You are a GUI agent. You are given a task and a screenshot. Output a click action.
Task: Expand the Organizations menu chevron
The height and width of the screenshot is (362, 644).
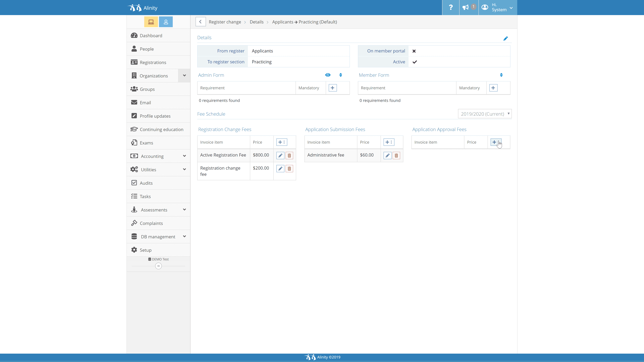[184, 75]
